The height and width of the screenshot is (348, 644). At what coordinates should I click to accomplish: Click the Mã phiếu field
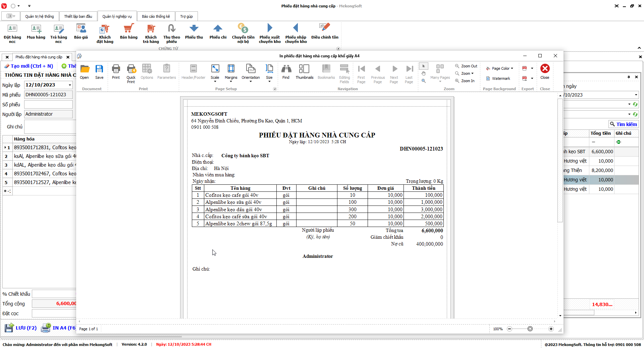point(48,95)
